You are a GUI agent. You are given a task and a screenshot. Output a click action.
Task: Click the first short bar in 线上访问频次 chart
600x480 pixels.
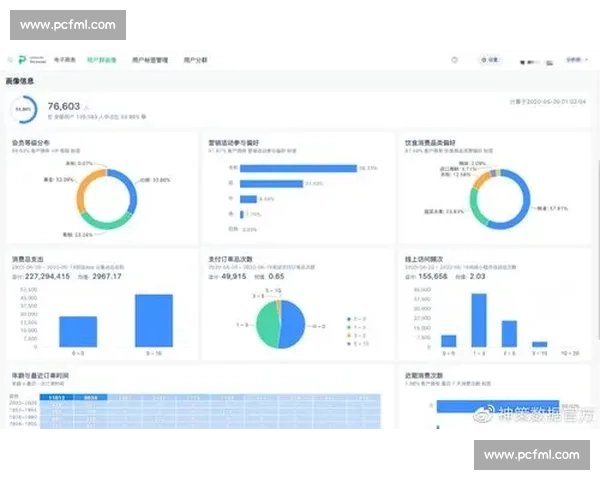pyautogui.click(x=449, y=341)
